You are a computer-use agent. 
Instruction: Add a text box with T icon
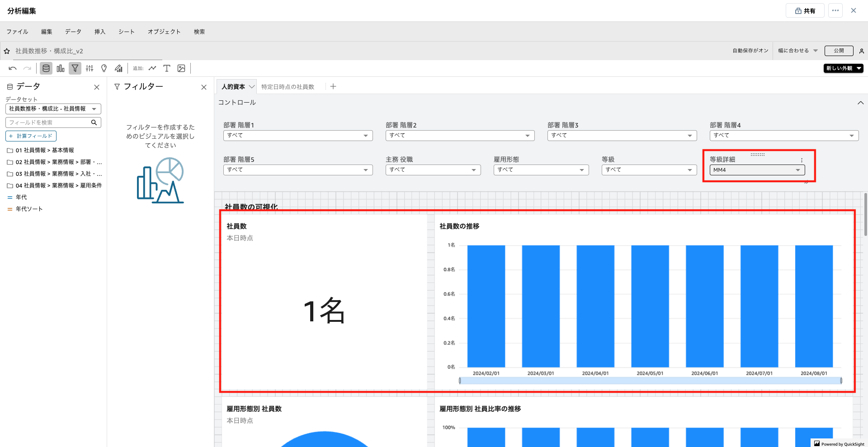click(167, 68)
